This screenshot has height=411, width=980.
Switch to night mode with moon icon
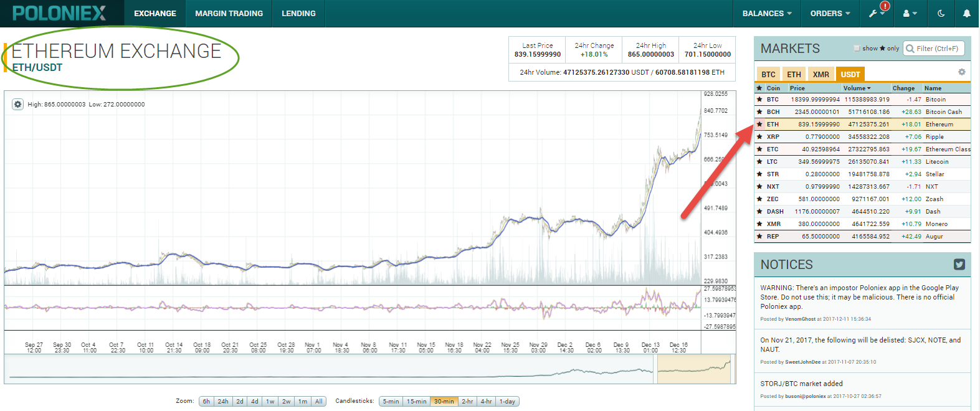941,13
